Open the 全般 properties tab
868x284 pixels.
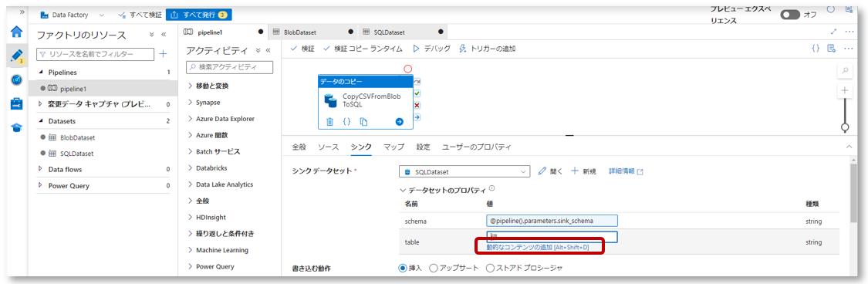pos(299,147)
